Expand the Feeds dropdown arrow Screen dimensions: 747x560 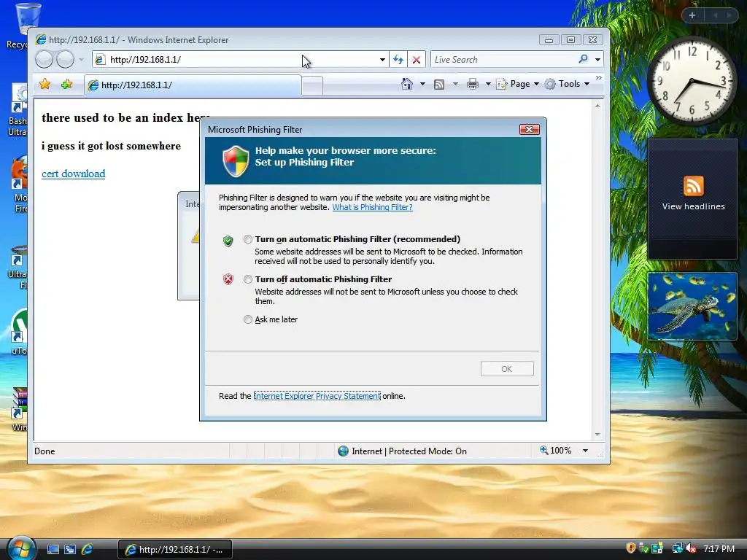coord(455,84)
